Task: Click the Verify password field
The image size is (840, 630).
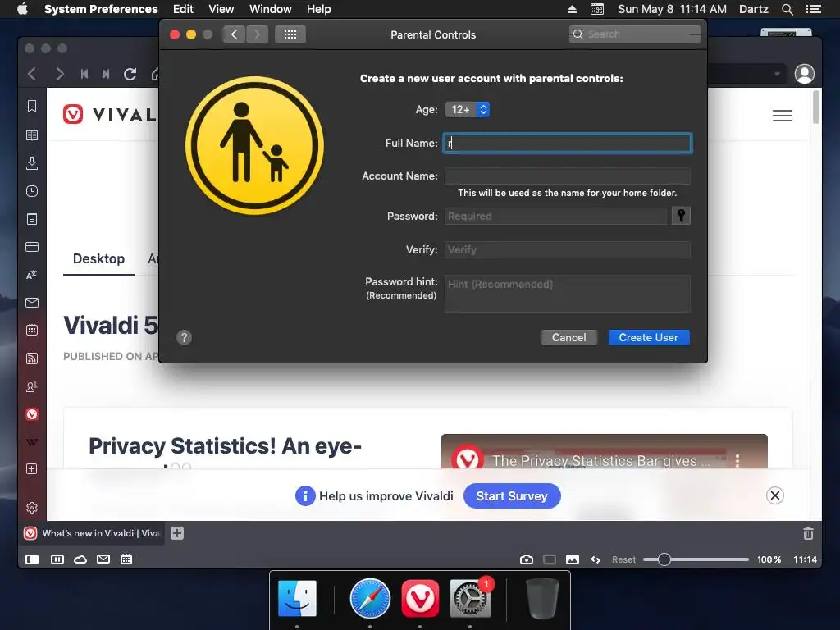Action: pos(568,249)
